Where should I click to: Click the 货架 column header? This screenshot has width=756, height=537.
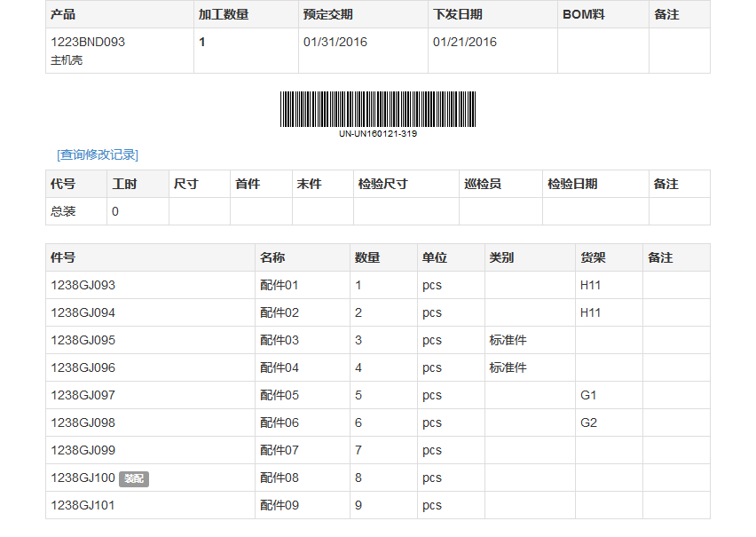[593, 257]
